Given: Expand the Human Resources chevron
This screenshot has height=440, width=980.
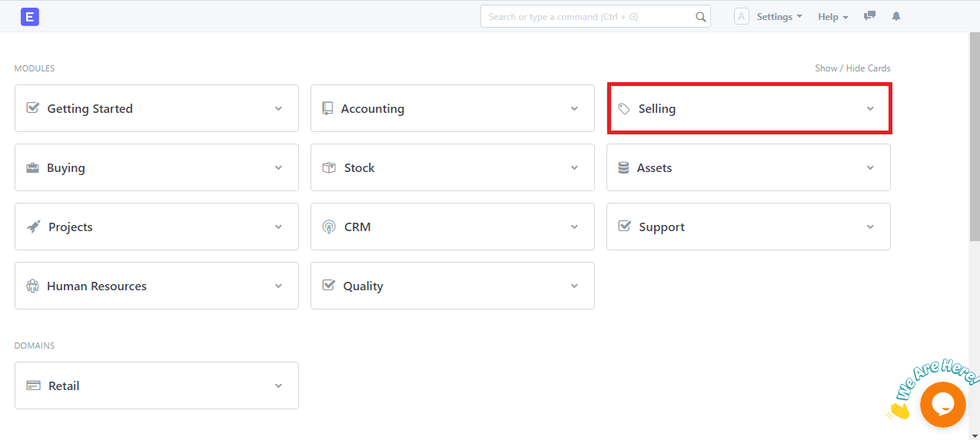Looking at the screenshot, I should (x=278, y=286).
